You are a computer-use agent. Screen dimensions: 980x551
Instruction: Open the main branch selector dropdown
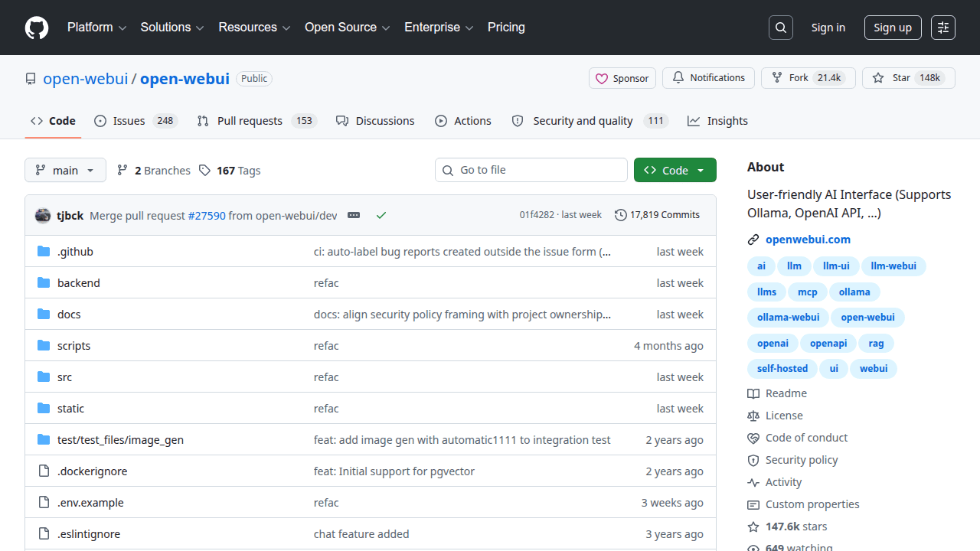[65, 170]
